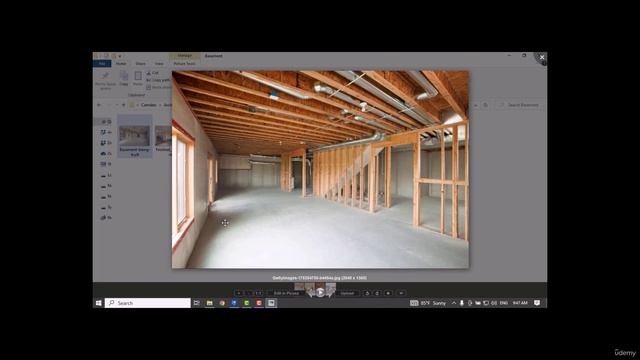Open File Explorer from the taskbar
The image size is (640, 360).
209,303
